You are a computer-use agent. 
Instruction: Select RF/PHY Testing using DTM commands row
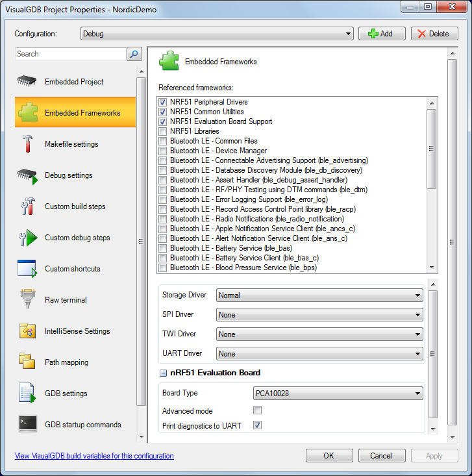(x=269, y=190)
